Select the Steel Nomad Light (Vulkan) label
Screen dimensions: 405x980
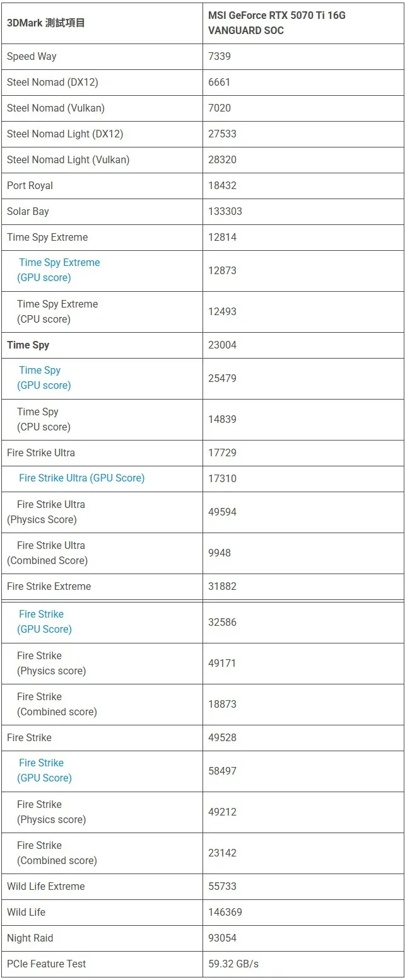(x=68, y=160)
